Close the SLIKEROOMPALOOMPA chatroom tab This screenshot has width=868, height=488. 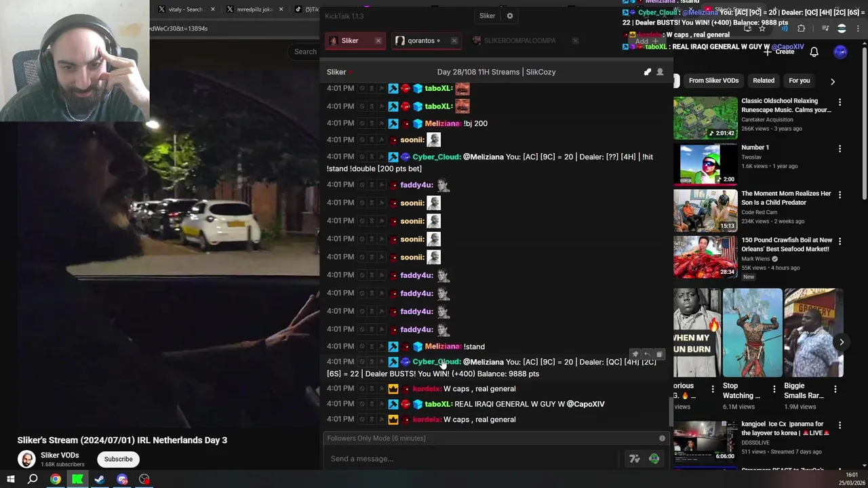coord(575,41)
